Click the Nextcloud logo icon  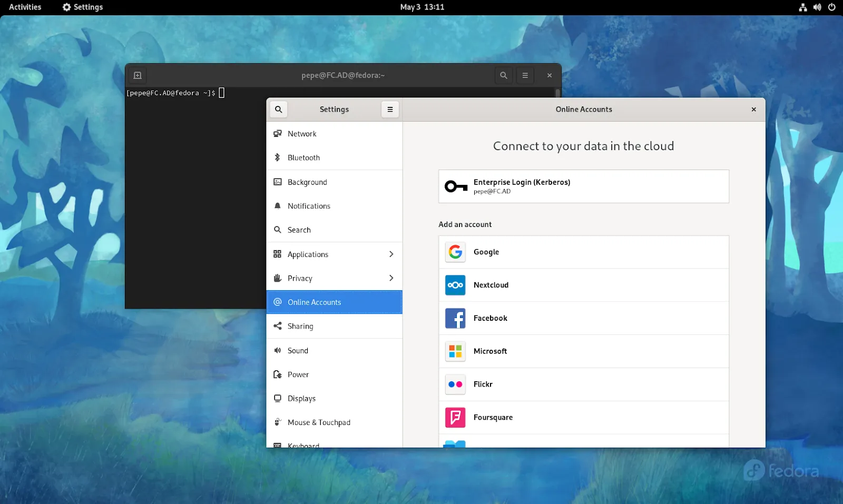pyautogui.click(x=455, y=285)
